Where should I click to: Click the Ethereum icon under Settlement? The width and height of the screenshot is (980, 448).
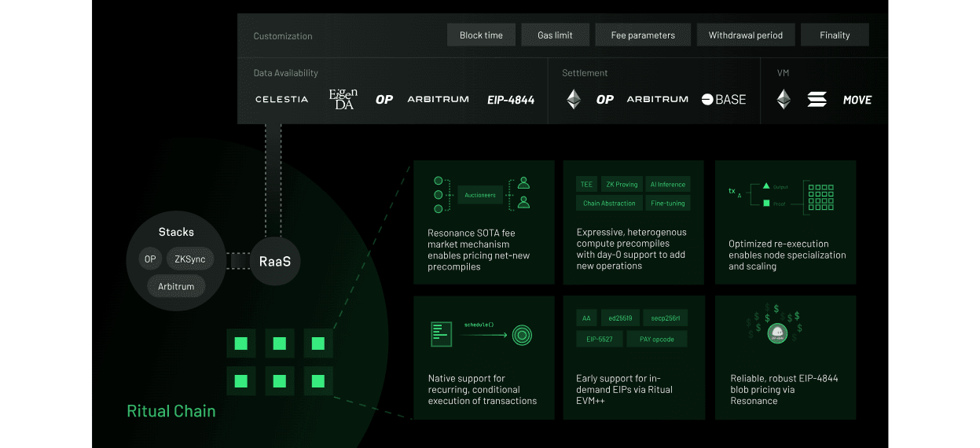(x=574, y=99)
